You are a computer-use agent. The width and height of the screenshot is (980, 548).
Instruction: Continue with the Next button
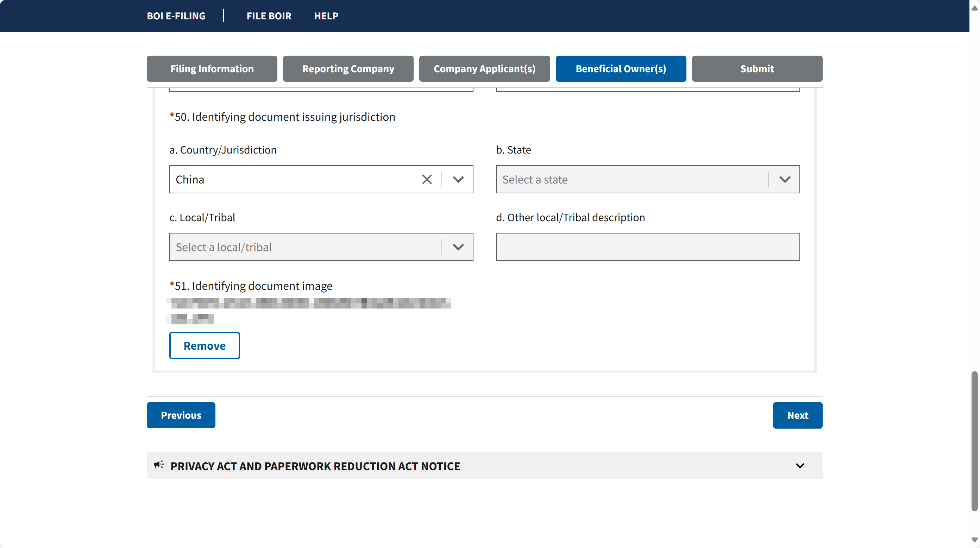click(797, 415)
